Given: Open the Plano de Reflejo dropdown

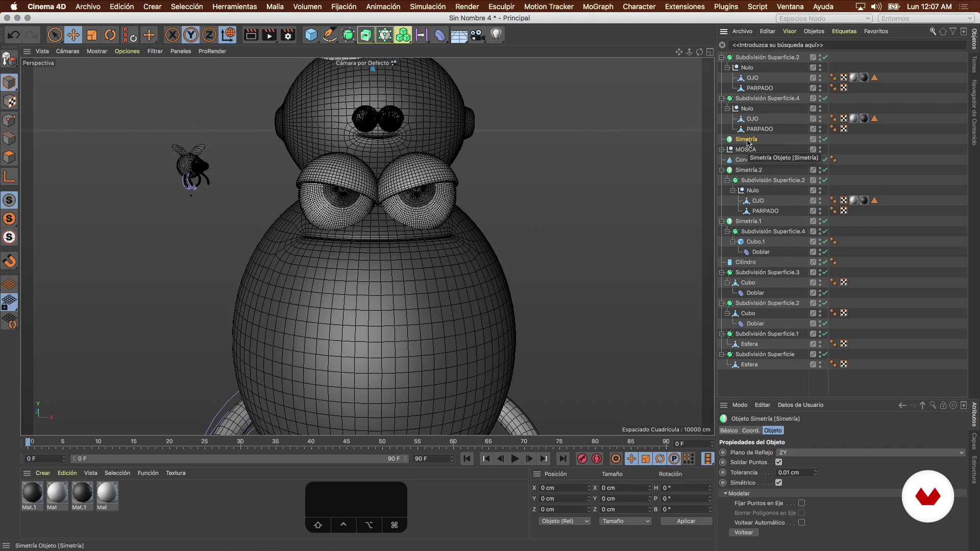Looking at the screenshot, I should [x=870, y=453].
